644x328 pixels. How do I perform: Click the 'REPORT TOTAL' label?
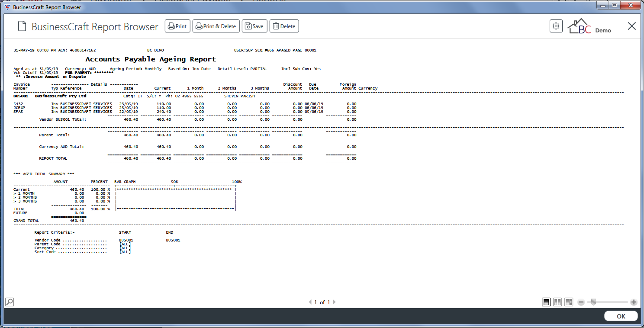click(53, 158)
